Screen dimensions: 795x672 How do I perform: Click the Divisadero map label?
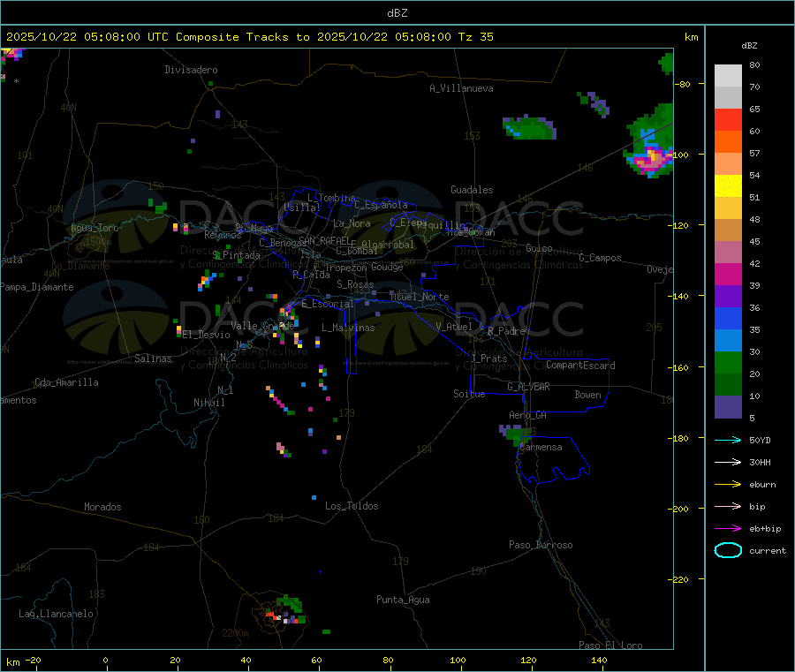(x=191, y=70)
